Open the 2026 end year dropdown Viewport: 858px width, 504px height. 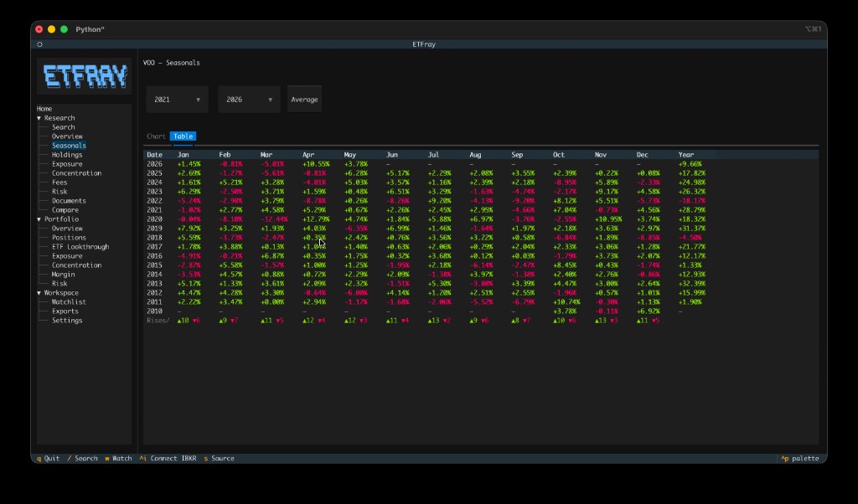point(249,100)
